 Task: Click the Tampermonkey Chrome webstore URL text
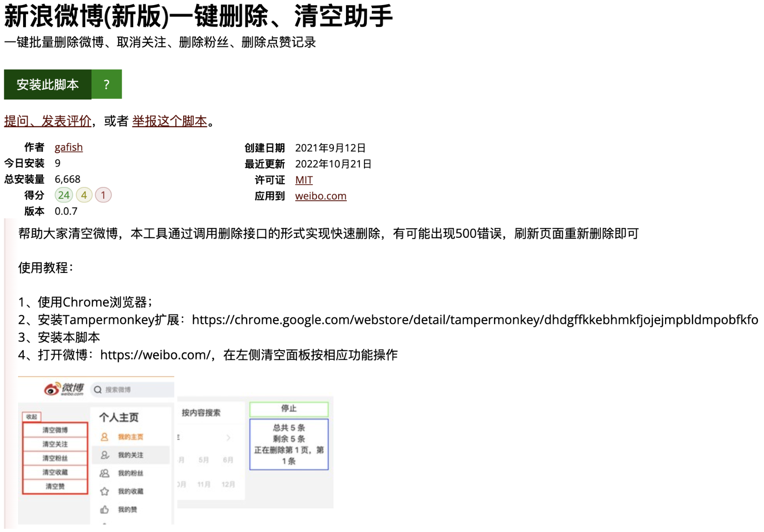[475, 320]
